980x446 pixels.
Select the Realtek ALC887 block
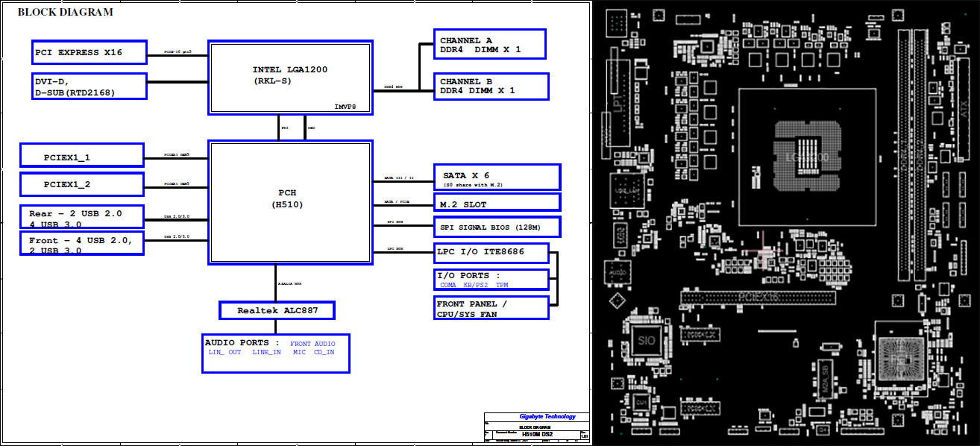[x=277, y=310]
